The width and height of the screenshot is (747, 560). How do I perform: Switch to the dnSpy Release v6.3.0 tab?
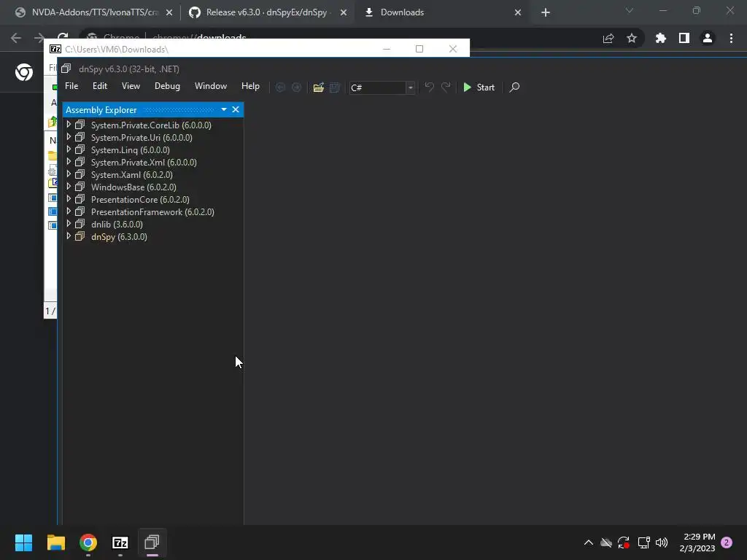(x=267, y=12)
